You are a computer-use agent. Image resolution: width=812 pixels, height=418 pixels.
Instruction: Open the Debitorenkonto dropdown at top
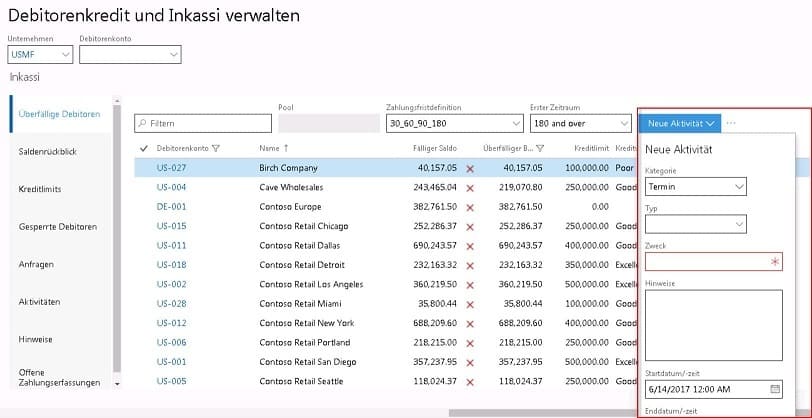(173, 55)
